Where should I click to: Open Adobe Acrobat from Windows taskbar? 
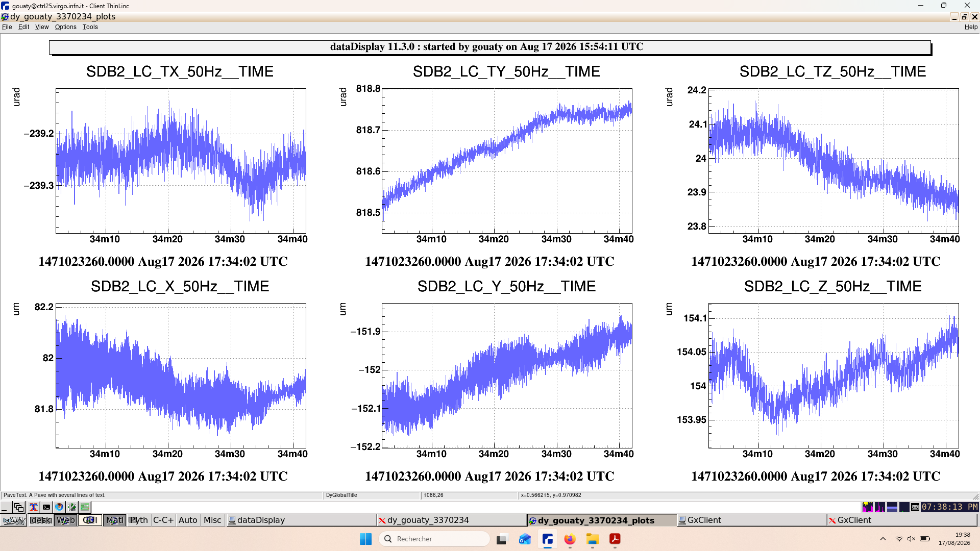coord(615,539)
